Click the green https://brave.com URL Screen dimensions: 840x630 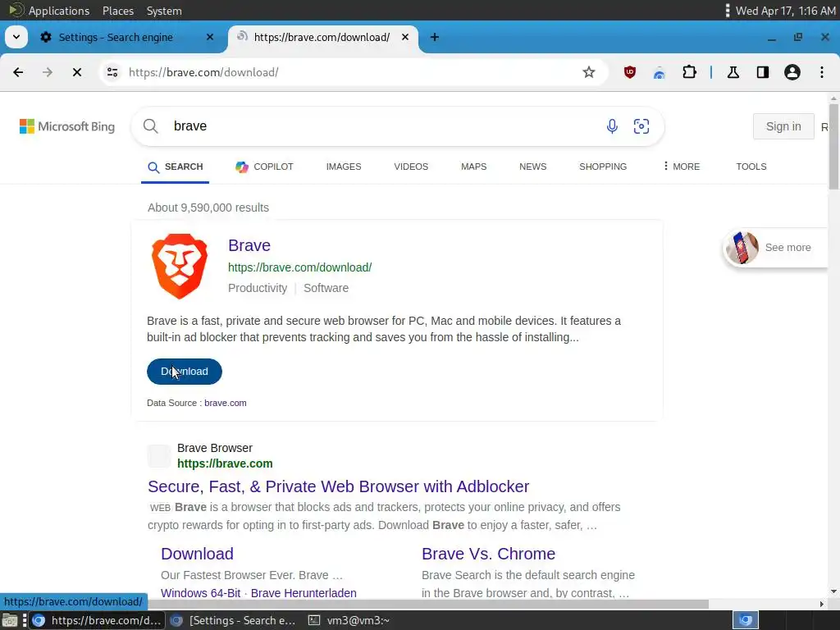[225, 463]
